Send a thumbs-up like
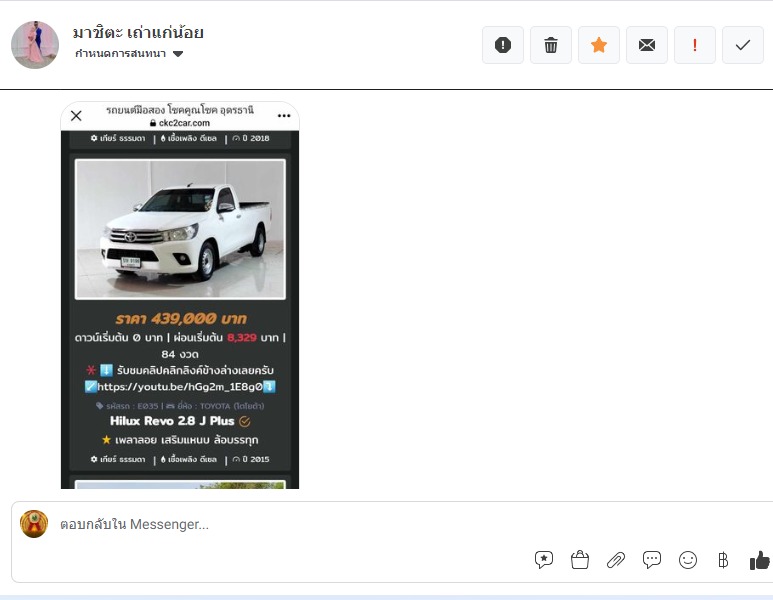773x600 pixels. [759, 560]
